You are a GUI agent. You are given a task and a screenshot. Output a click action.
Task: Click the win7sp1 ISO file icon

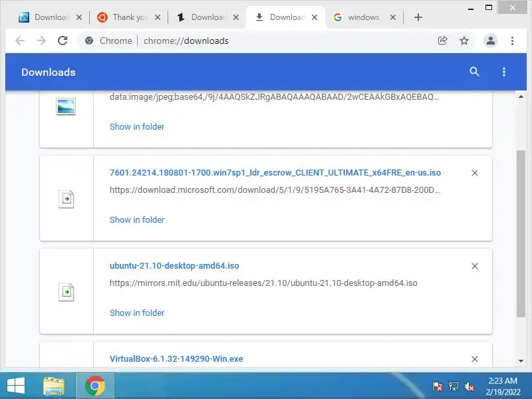66,199
